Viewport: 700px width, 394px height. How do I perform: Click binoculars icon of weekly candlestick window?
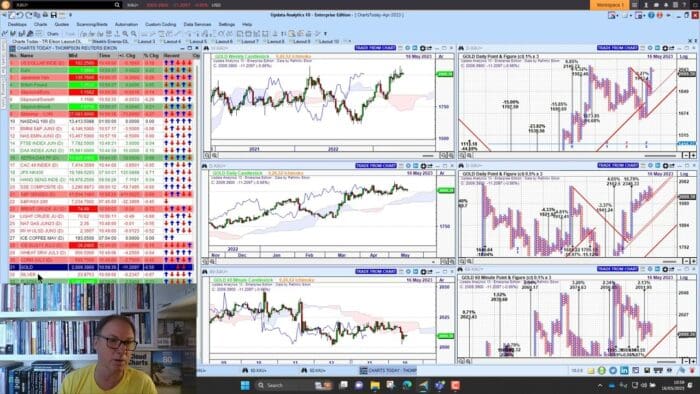(x=206, y=48)
